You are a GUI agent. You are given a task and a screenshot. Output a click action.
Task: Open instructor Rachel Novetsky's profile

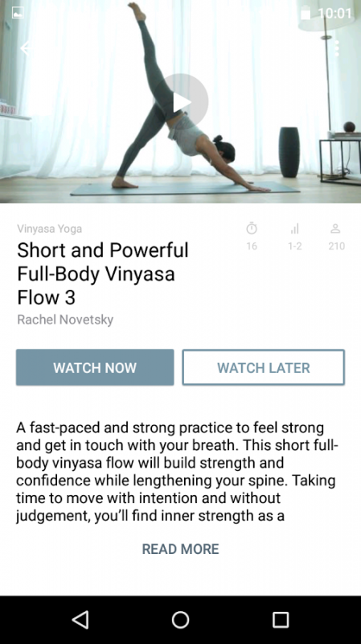[x=65, y=320]
